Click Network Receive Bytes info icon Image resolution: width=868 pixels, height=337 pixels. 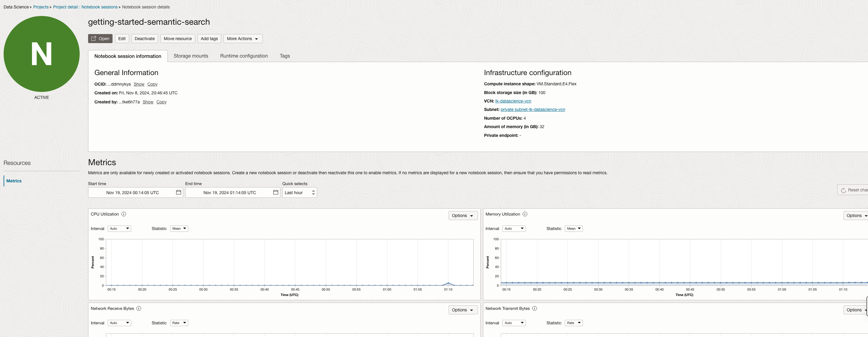[139, 308]
